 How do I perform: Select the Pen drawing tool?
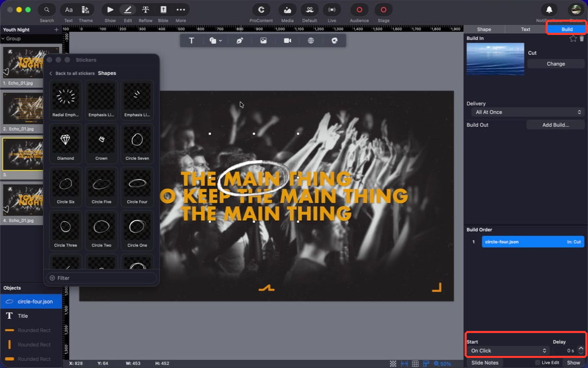[239, 40]
